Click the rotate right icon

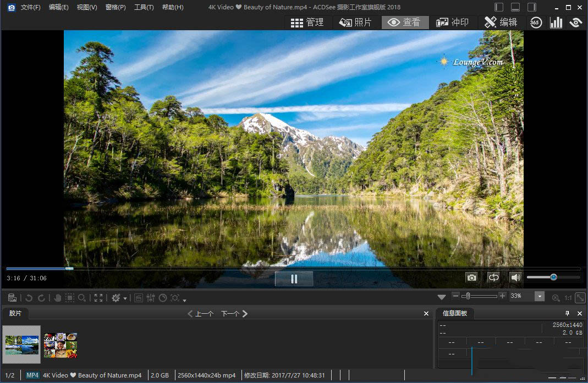41,298
